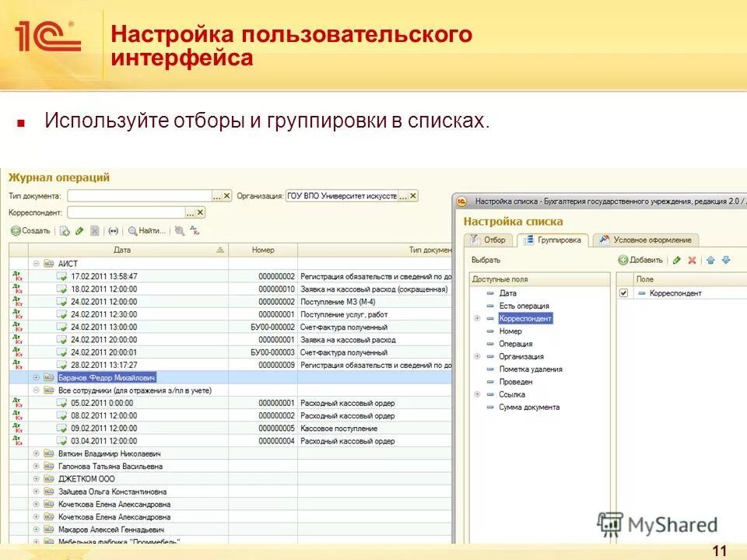Click the green pencil edit icon

coord(79,231)
